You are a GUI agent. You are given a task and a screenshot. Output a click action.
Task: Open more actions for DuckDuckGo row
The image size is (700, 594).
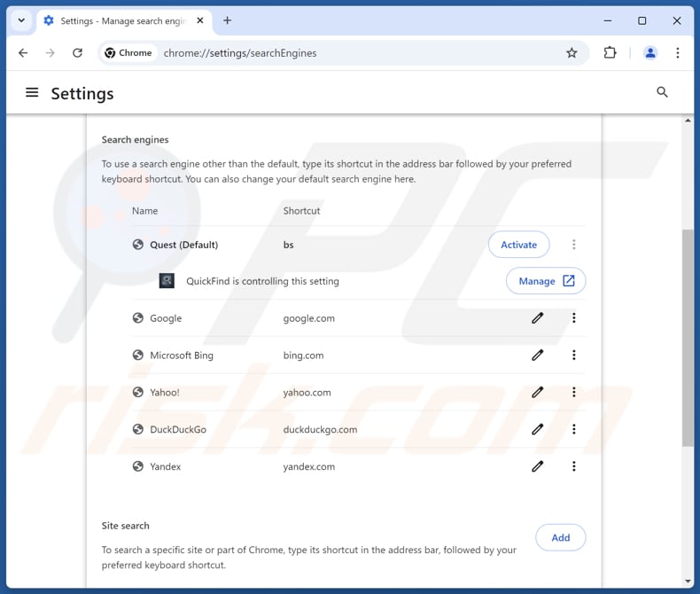pos(573,429)
